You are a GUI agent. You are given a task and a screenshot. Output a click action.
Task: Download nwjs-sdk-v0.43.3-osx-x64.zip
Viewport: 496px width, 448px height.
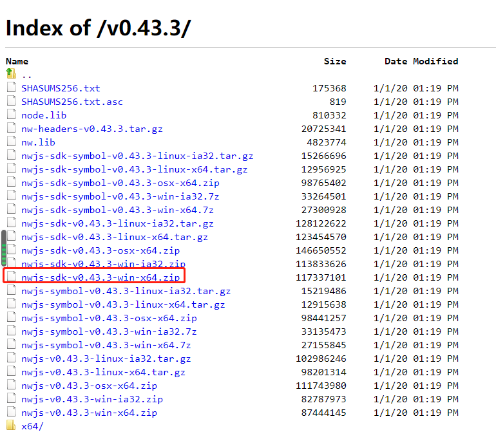click(100, 251)
